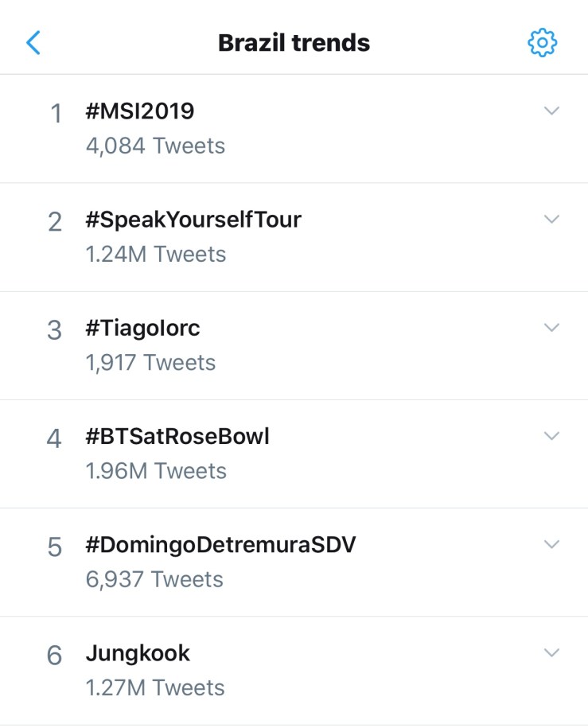Viewport: 588px width, 728px height.
Task: Tap the 1,917 Tweets count
Action: click(150, 363)
